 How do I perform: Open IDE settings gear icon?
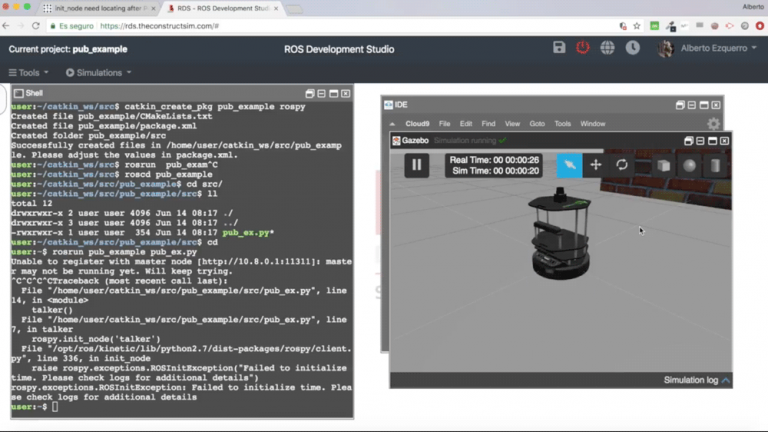714,123
